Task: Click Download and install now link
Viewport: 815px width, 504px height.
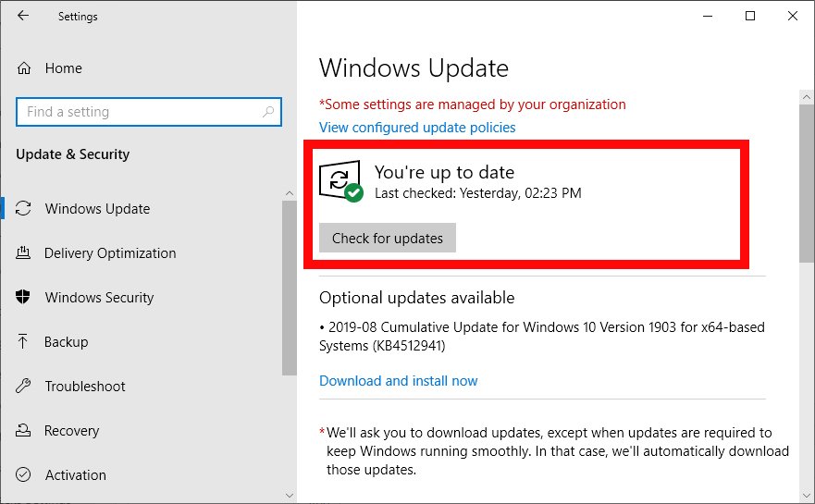Action: pos(398,381)
